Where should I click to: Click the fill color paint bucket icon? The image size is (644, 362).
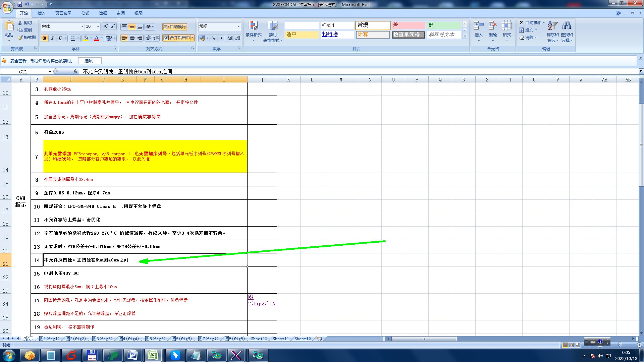86,38
